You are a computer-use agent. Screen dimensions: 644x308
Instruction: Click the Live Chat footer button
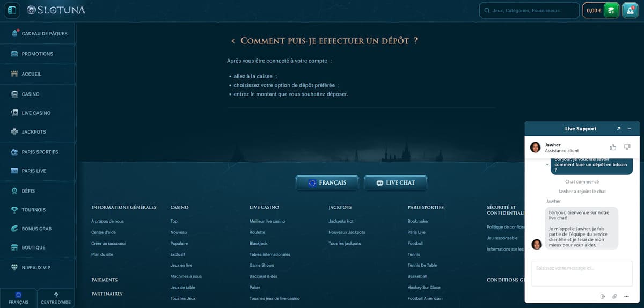click(396, 183)
